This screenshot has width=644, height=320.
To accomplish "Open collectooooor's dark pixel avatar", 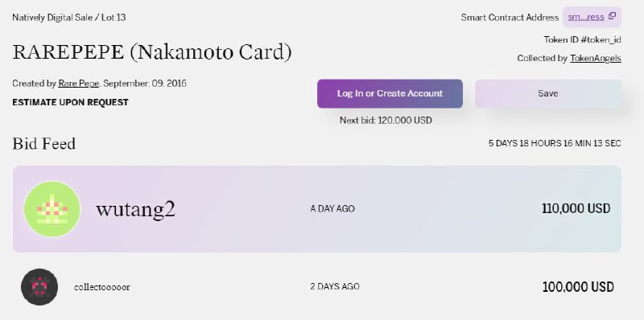I will point(39,287).
